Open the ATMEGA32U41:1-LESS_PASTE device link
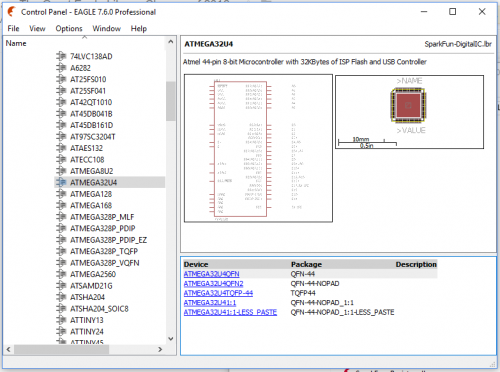Viewport: 500px width, 372px height. point(230,312)
